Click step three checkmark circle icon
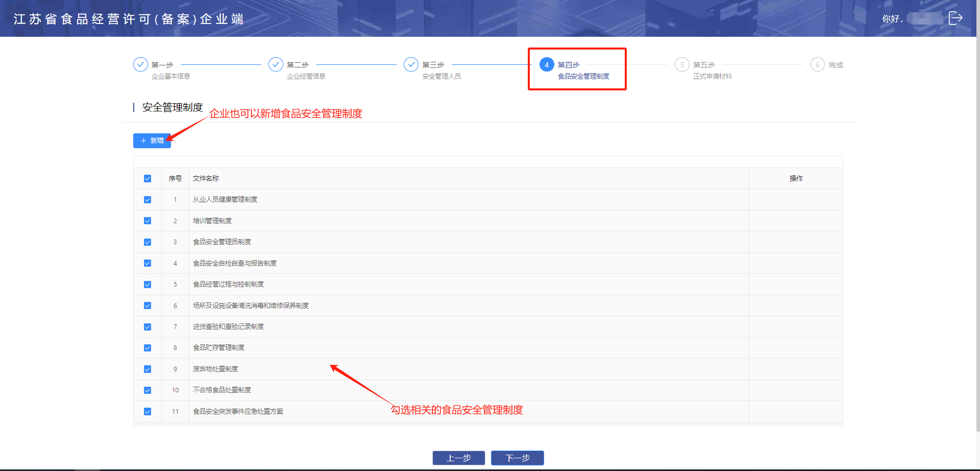This screenshot has width=980, height=471. 411,64
